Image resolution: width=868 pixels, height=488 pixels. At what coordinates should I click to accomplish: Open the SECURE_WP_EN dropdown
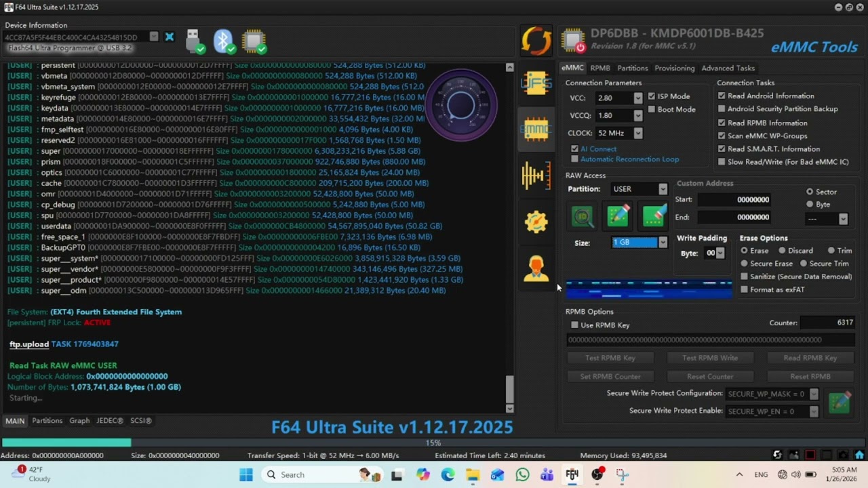pyautogui.click(x=814, y=411)
